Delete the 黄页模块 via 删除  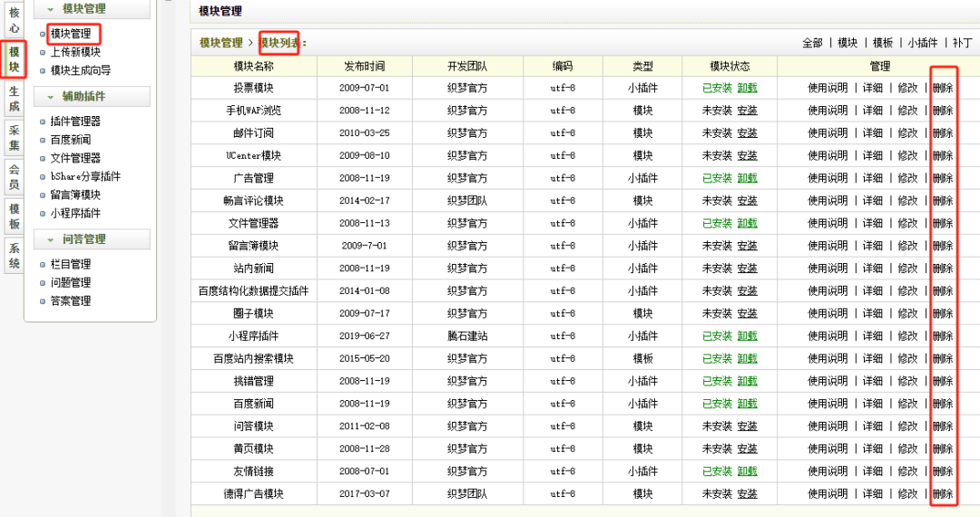[943, 449]
